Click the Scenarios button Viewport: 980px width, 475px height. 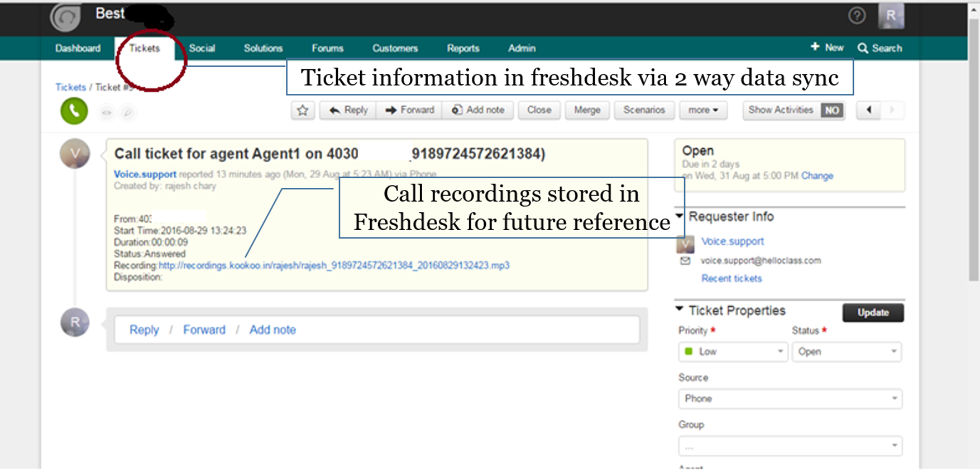coord(644,110)
